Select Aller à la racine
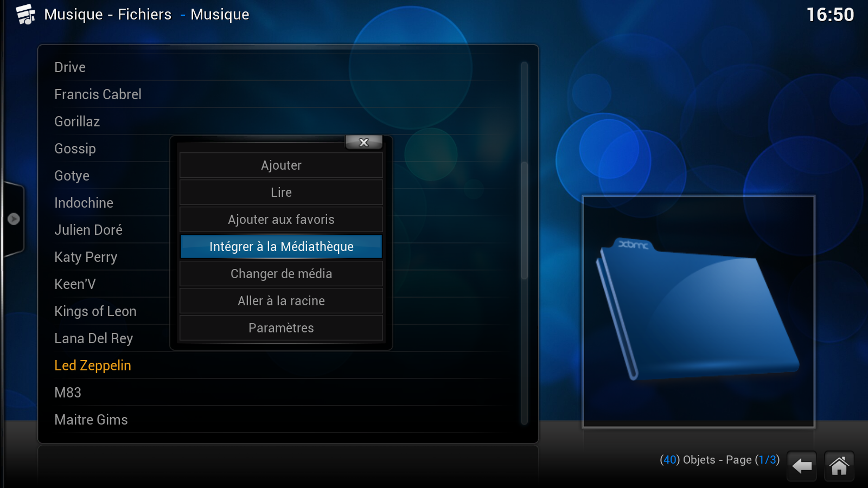This screenshot has width=868, height=488. coord(281,301)
